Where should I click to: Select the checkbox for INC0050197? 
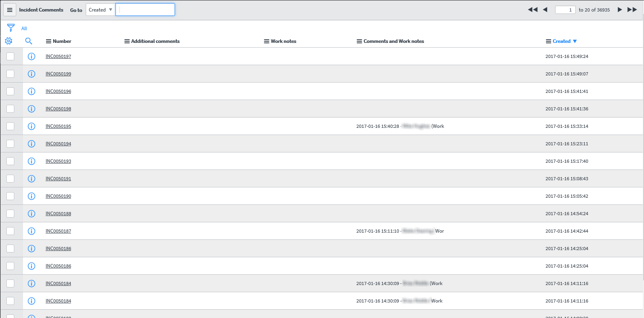coord(10,56)
